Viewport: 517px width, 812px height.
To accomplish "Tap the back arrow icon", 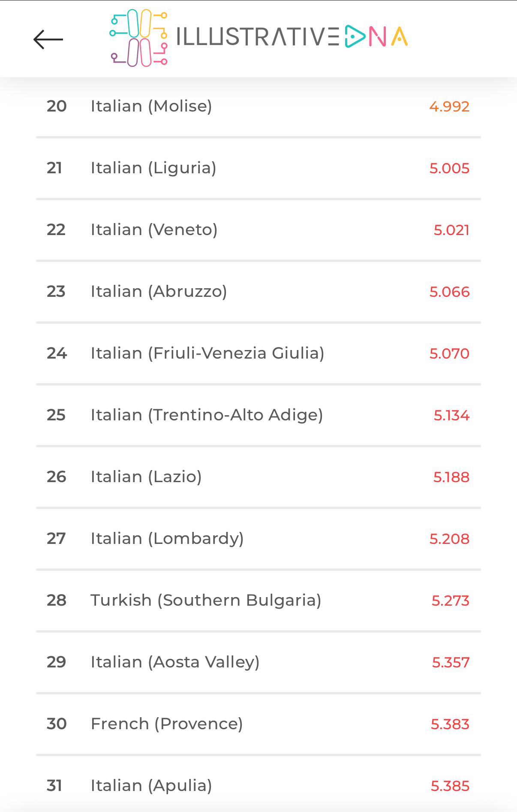I will tap(48, 39).
